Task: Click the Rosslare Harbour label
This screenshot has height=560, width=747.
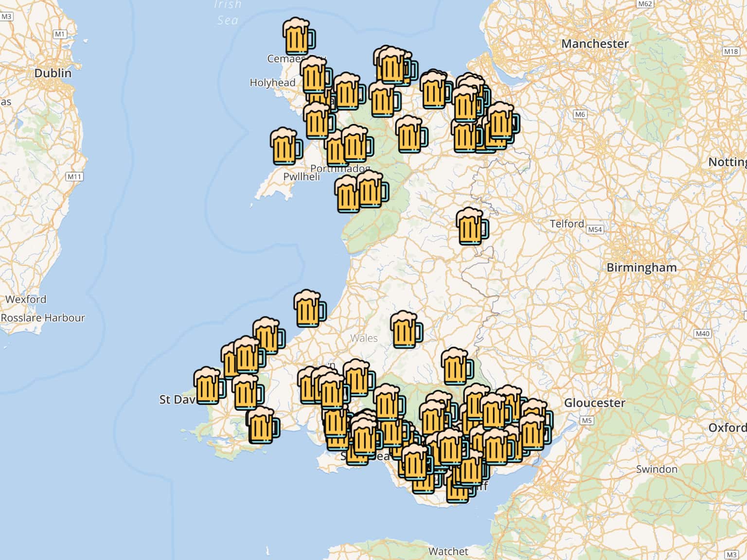Action: tap(43, 318)
